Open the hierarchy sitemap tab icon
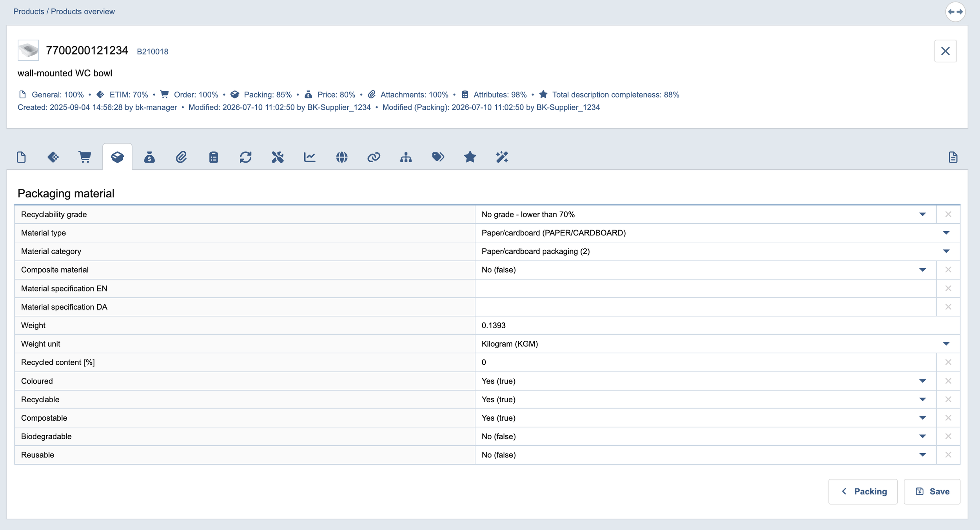Image resolution: width=980 pixels, height=530 pixels. pyautogui.click(x=406, y=157)
